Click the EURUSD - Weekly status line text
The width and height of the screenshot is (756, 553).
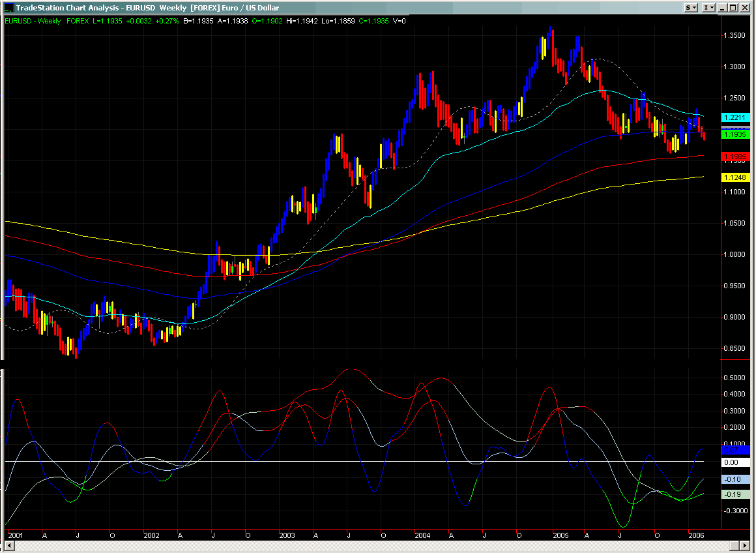[34, 21]
